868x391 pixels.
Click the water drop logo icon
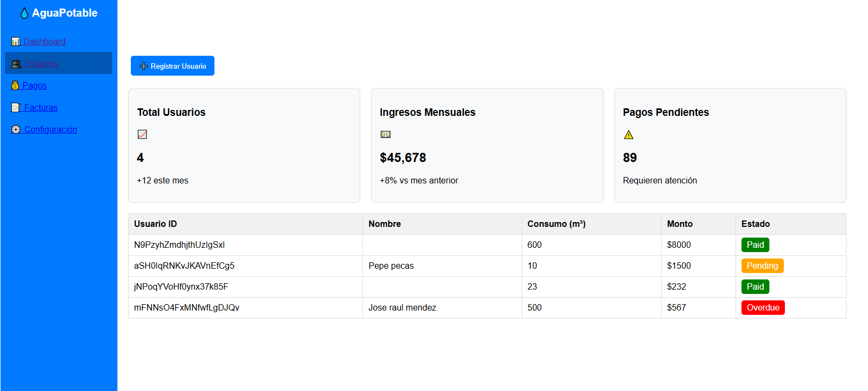[x=24, y=13]
